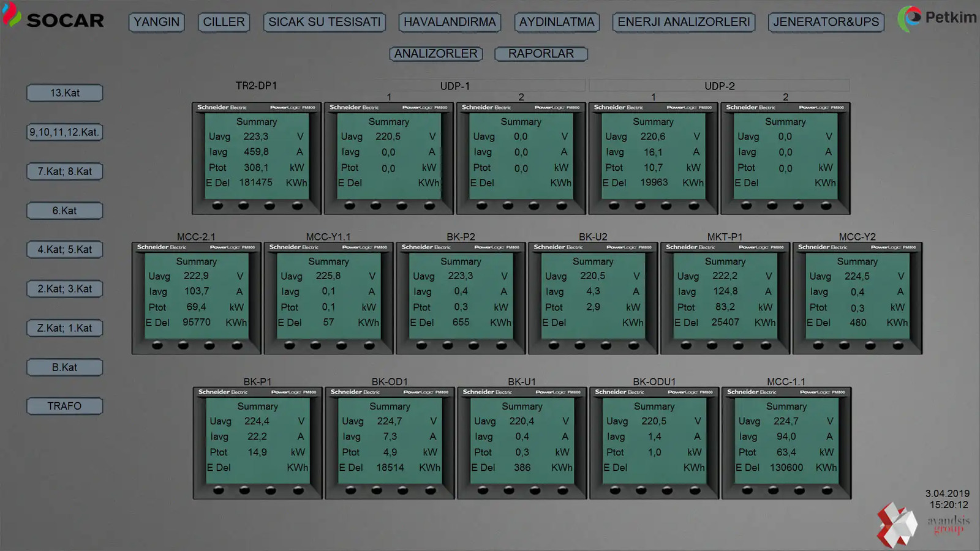Open the TR2-DP1 power meter
Viewport: 980px width, 551px height.
click(256, 159)
